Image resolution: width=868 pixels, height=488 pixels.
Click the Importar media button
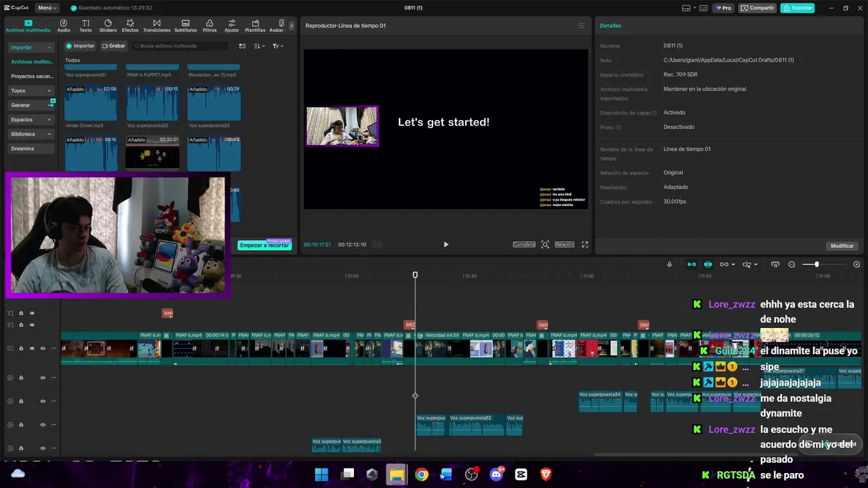click(x=80, y=46)
